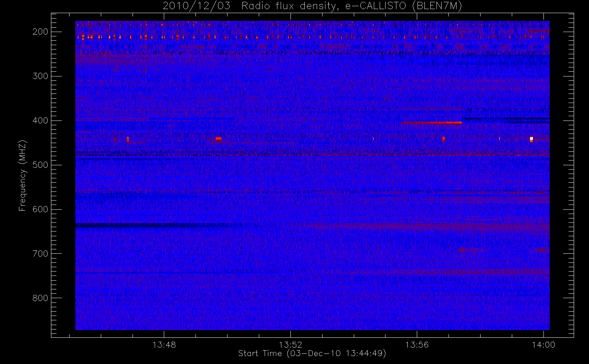The width and height of the screenshot is (589, 364).
Task: Click the plot title 'Radio flux density, e-CALLISTO (BLEN7M)'
Action: click(352, 6)
